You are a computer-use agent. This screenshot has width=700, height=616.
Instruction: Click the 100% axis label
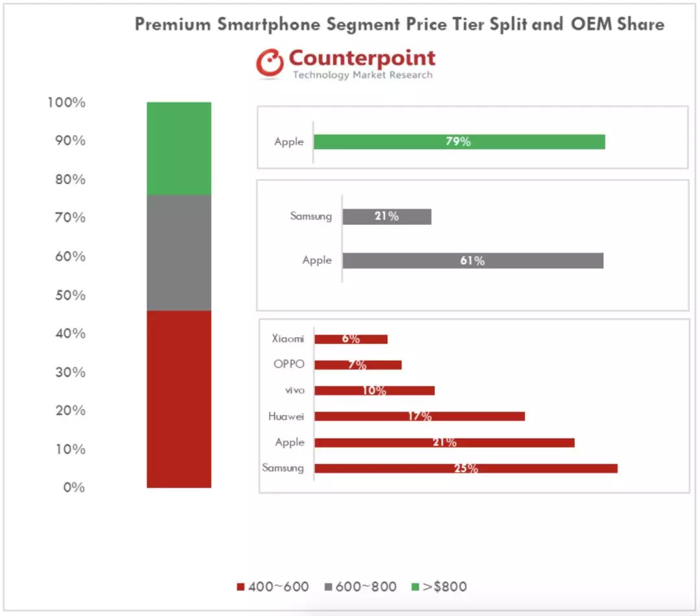(x=66, y=102)
